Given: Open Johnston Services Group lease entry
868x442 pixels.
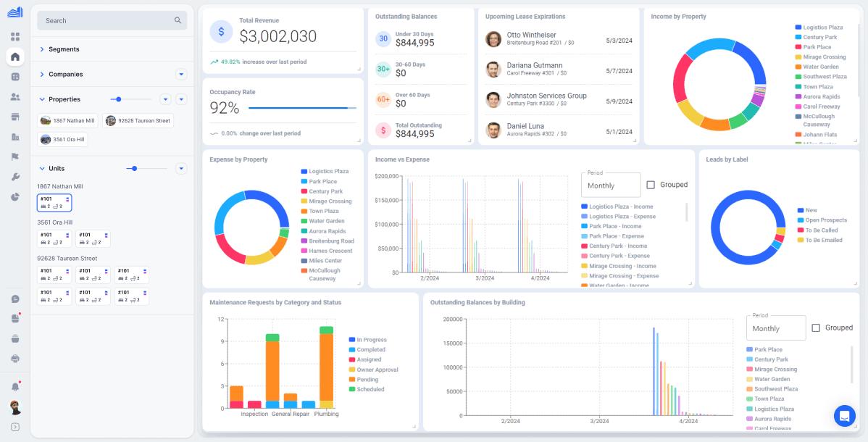Looking at the screenshot, I should coord(559,99).
